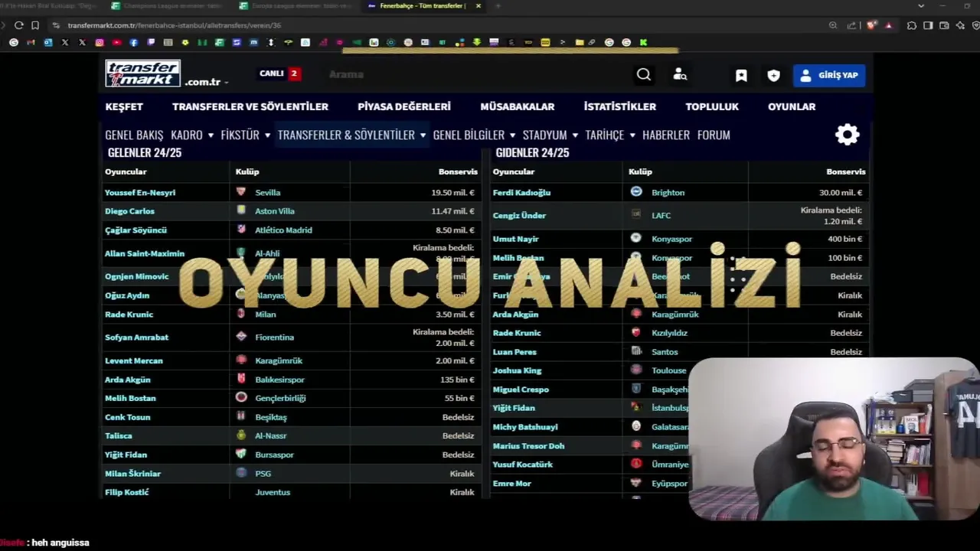Open Cengiz Ünder player link
Screen dimensions: 980x551
point(519,216)
